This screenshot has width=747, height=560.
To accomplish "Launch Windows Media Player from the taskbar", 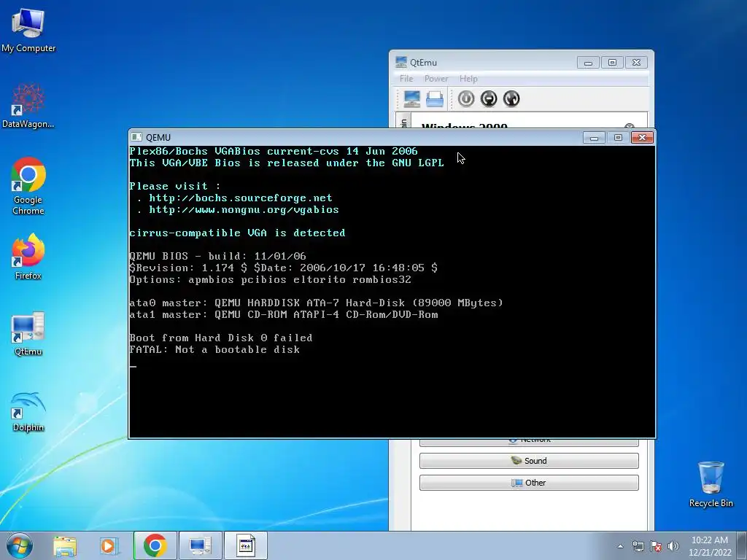I will click(109, 545).
